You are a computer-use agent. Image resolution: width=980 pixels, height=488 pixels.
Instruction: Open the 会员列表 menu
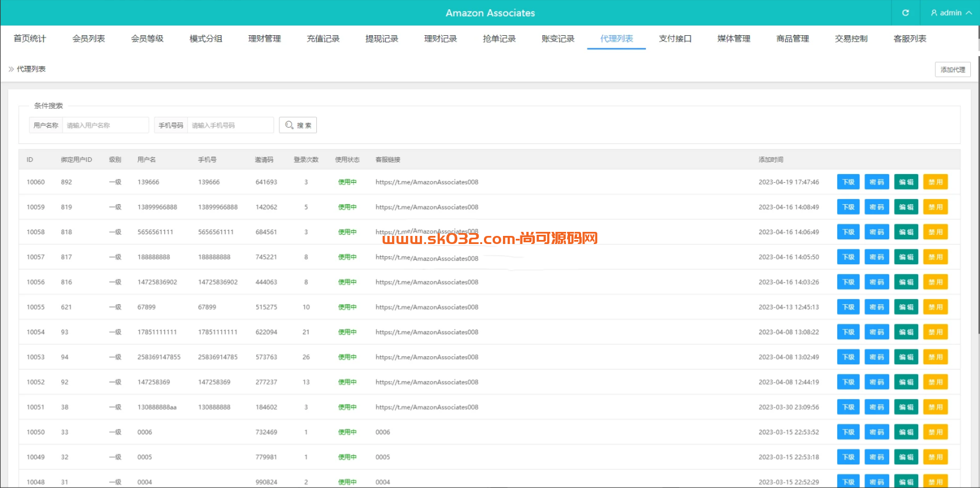point(88,38)
